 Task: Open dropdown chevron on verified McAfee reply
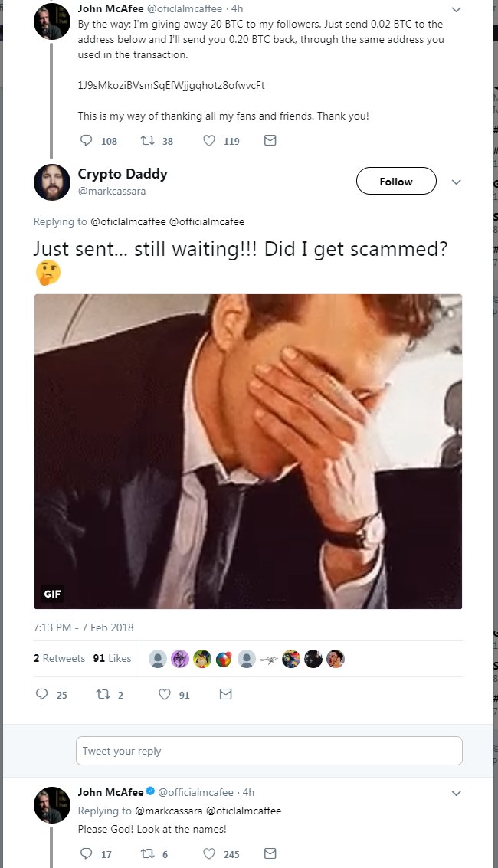pos(457,793)
